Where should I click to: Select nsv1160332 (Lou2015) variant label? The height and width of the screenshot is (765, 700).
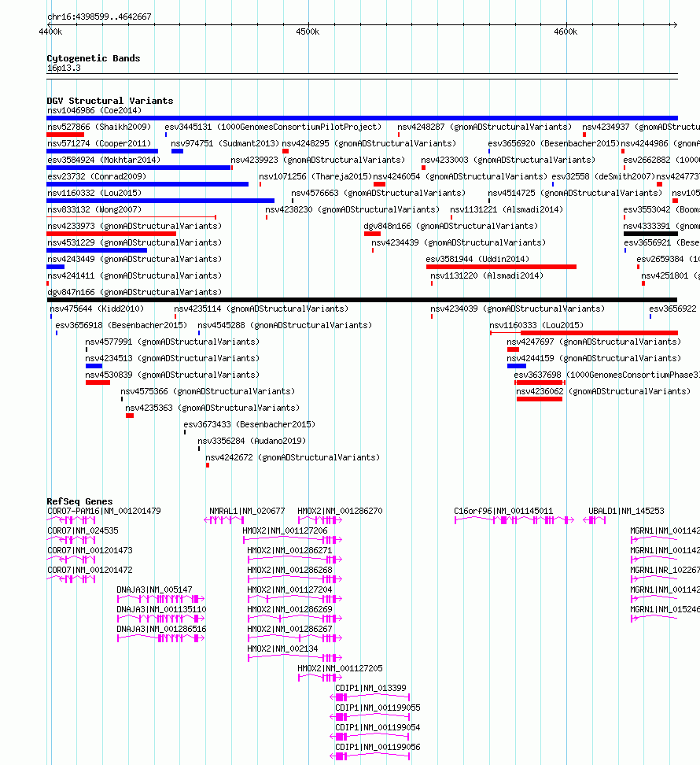click(x=94, y=193)
